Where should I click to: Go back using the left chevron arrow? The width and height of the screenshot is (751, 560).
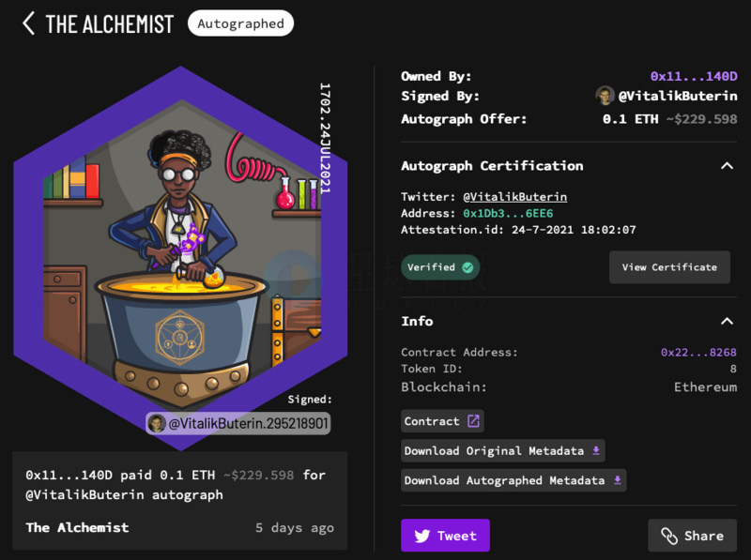pyautogui.click(x=29, y=23)
